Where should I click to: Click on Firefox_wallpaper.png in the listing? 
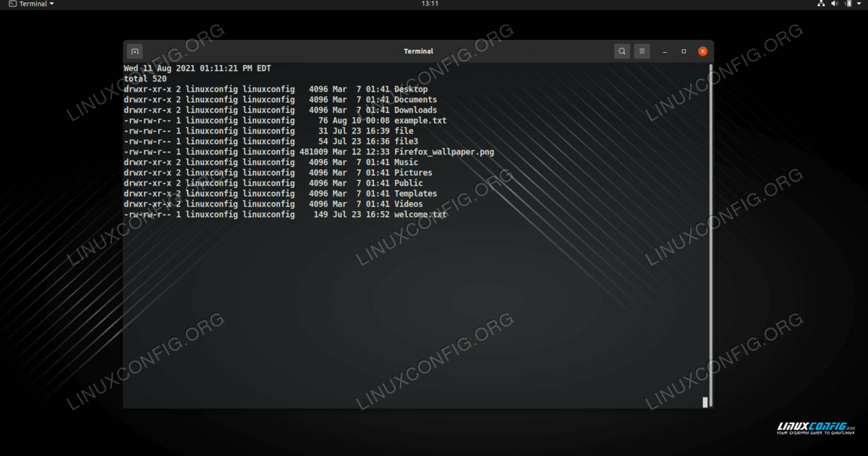443,152
